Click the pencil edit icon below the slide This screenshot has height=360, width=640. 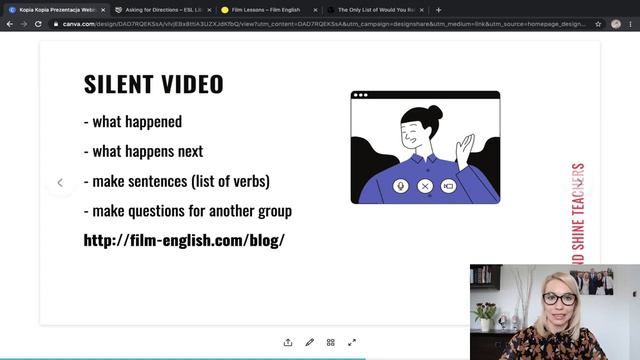click(309, 342)
